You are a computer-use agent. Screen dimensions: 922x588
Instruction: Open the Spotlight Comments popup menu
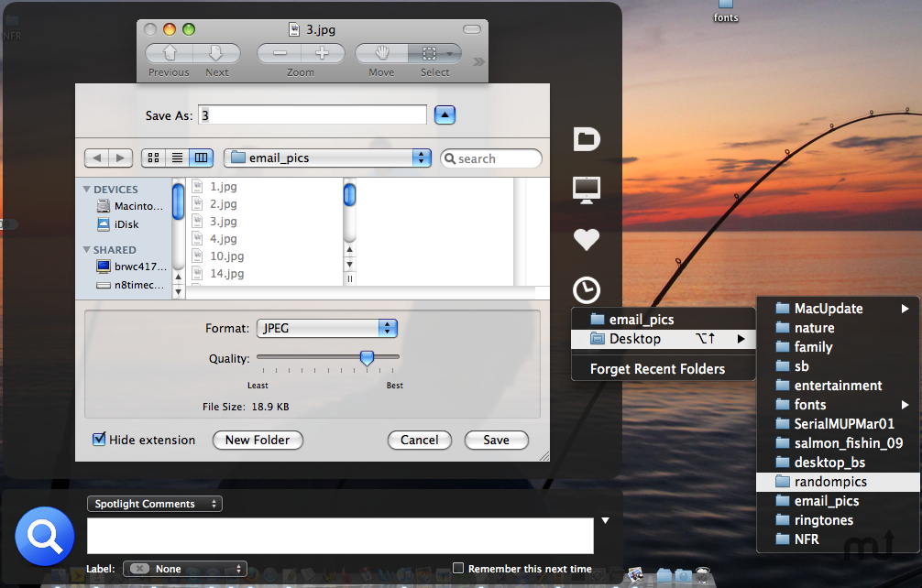155,504
